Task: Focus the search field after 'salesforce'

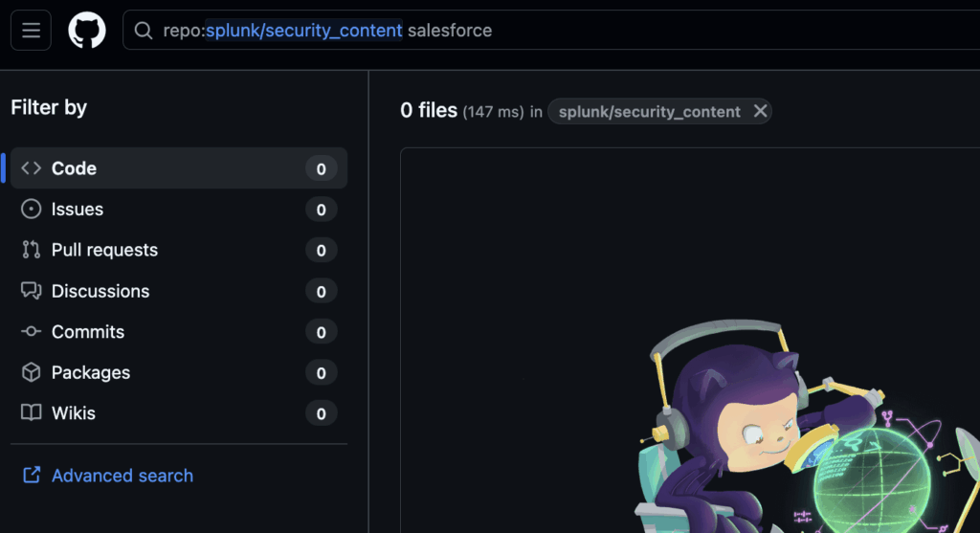Action: pos(670,31)
